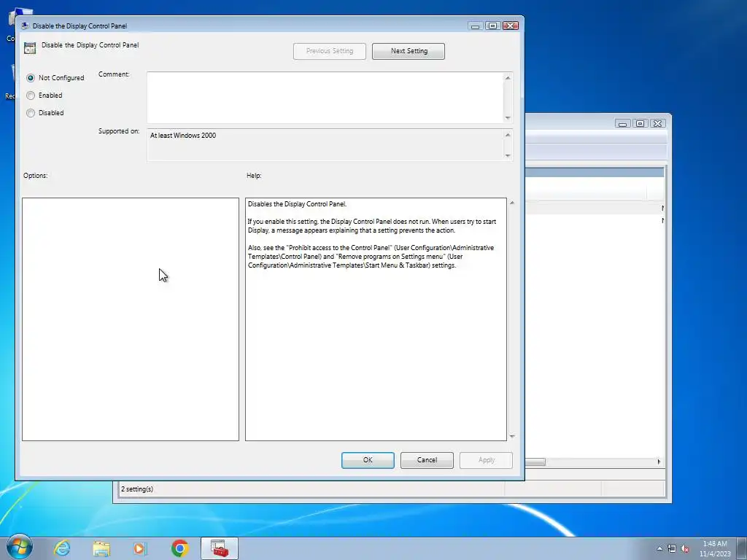The image size is (747, 560).
Task: Select the Enabled radio button
Action: click(31, 96)
